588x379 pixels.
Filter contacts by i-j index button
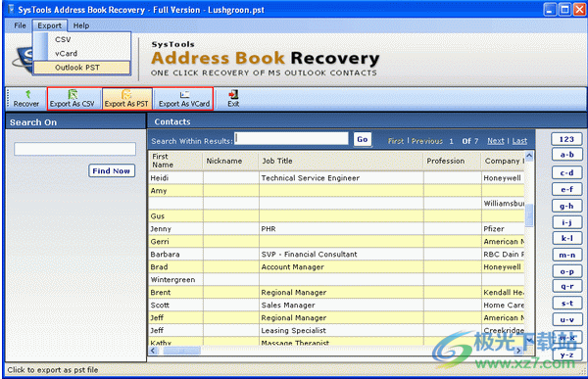click(567, 222)
